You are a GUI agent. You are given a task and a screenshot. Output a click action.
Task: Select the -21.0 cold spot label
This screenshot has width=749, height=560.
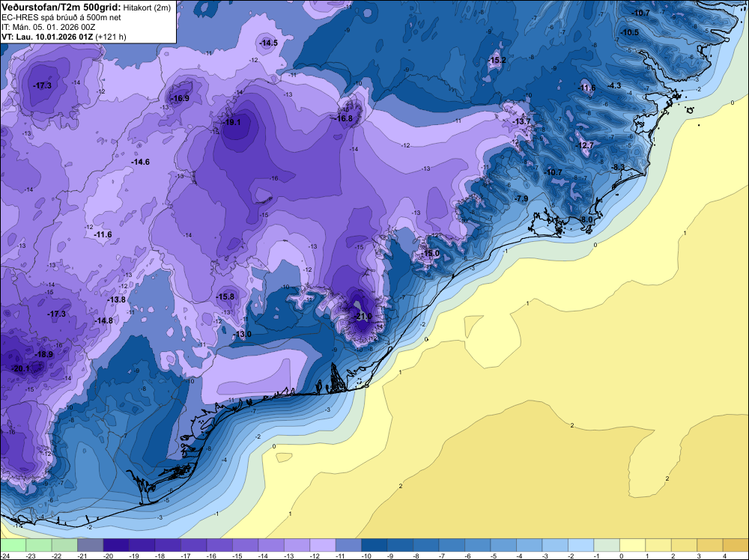363,317
